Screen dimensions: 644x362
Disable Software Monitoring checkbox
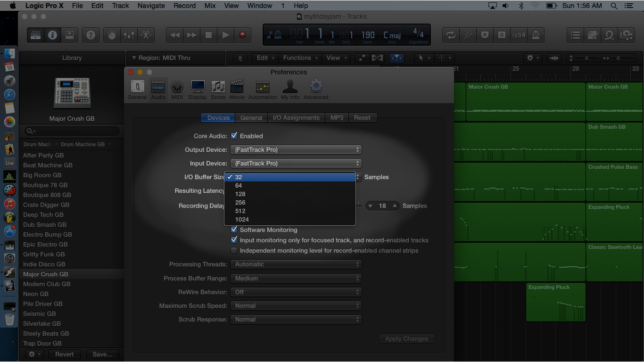point(234,230)
